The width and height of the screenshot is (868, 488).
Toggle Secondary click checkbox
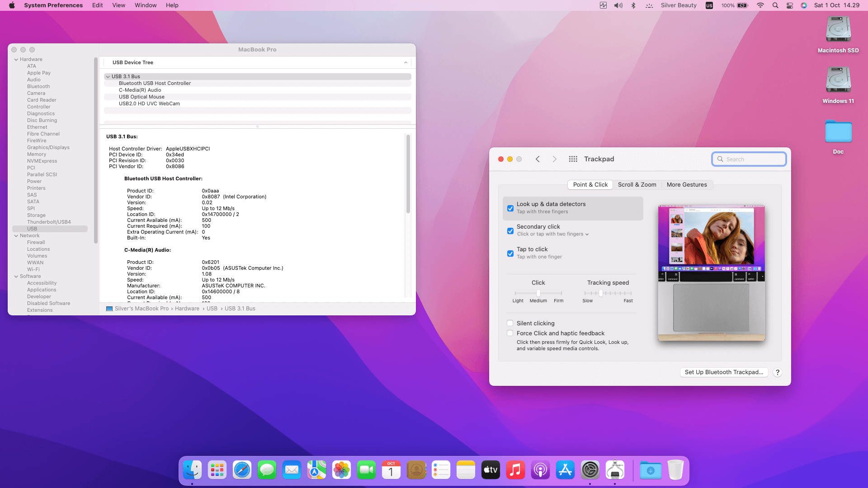510,231
